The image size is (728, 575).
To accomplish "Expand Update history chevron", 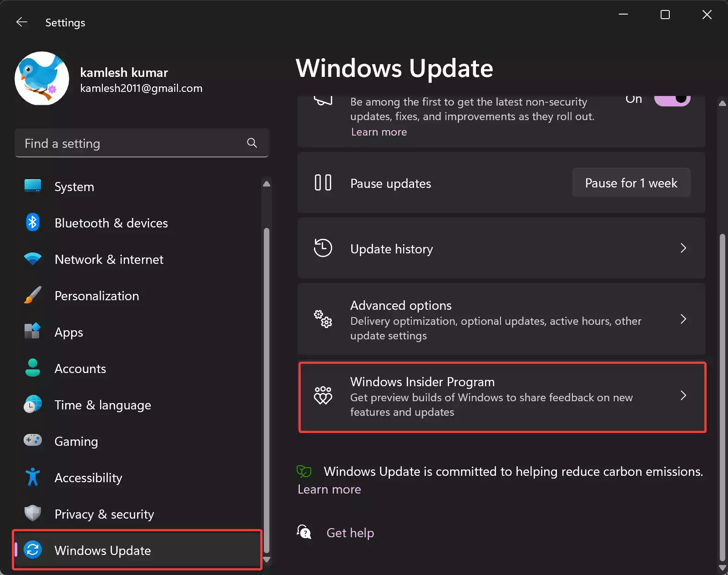I will coord(683,248).
